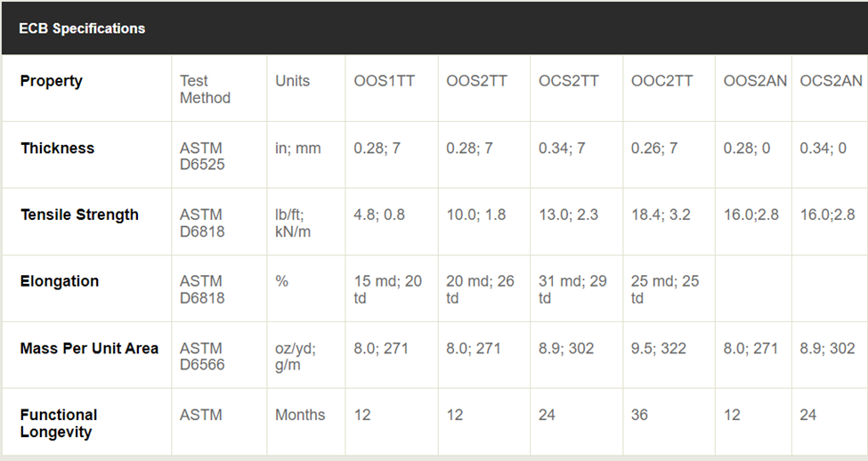Select the Mass Per Unit Area label
This screenshot has width=868, height=461.
pyautogui.click(x=89, y=348)
